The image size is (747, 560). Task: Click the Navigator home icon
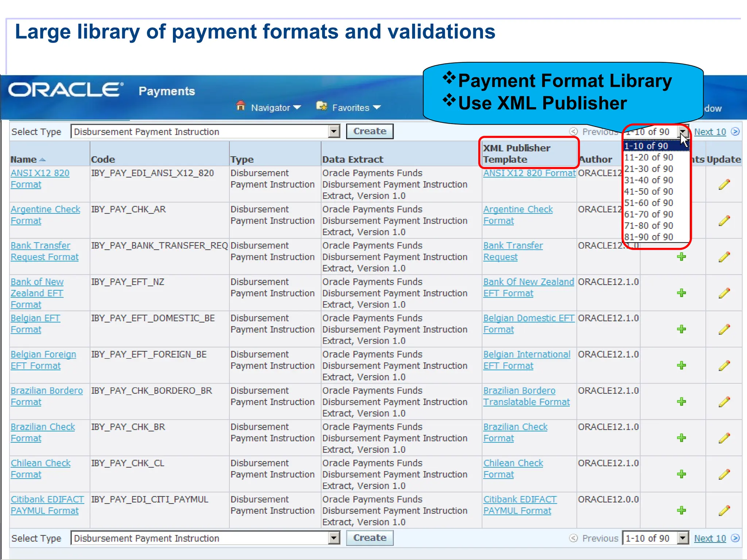click(x=240, y=106)
